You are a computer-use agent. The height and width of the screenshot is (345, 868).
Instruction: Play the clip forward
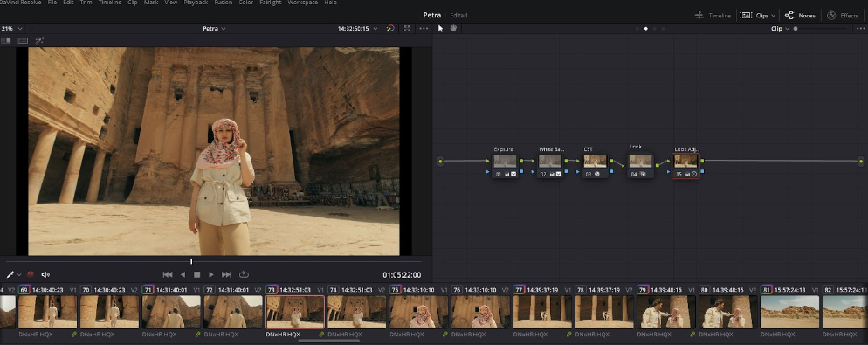211,274
